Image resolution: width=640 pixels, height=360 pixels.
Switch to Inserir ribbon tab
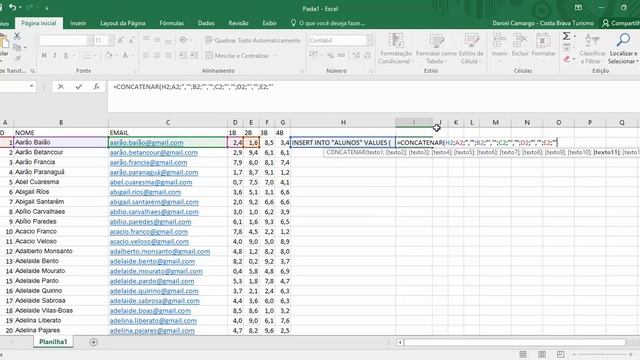[x=78, y=23]
